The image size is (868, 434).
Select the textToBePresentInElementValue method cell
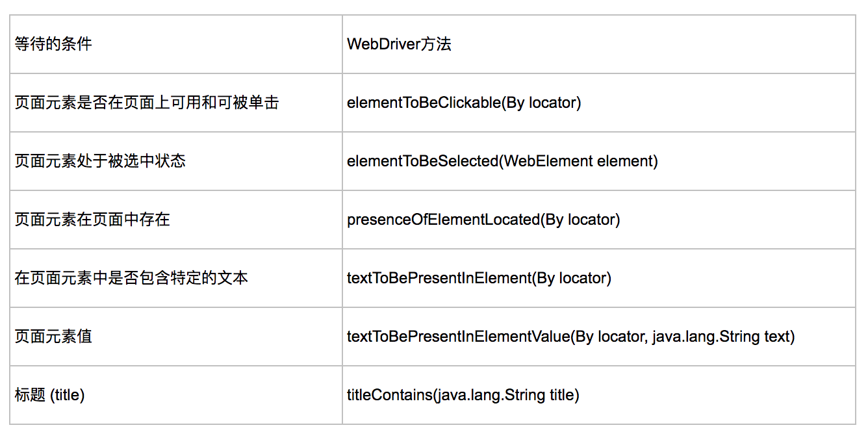599,337
